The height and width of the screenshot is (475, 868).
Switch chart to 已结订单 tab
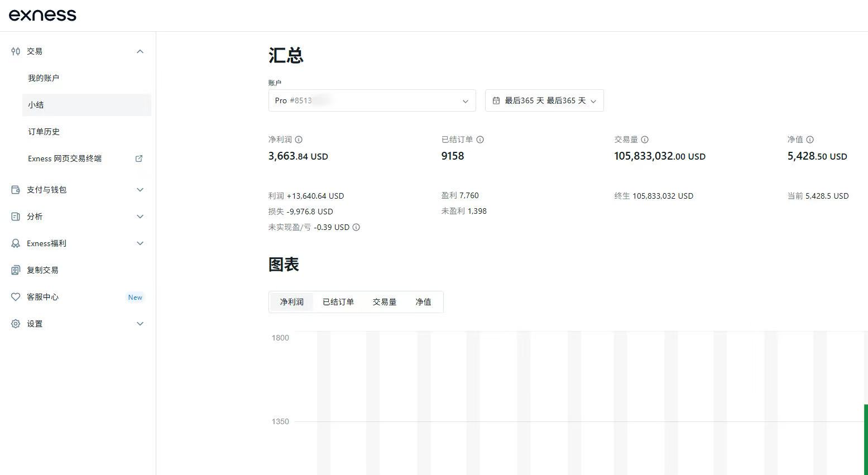[338, 302]
